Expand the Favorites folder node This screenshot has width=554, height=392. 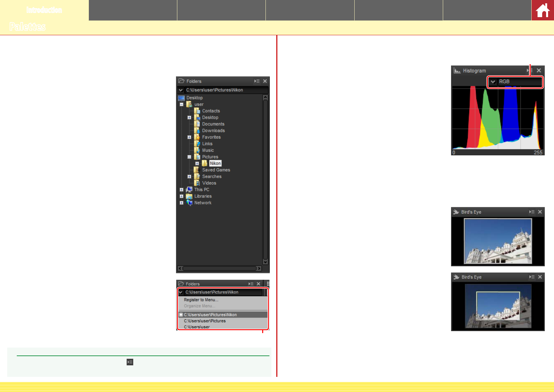(x=189, y=137)
